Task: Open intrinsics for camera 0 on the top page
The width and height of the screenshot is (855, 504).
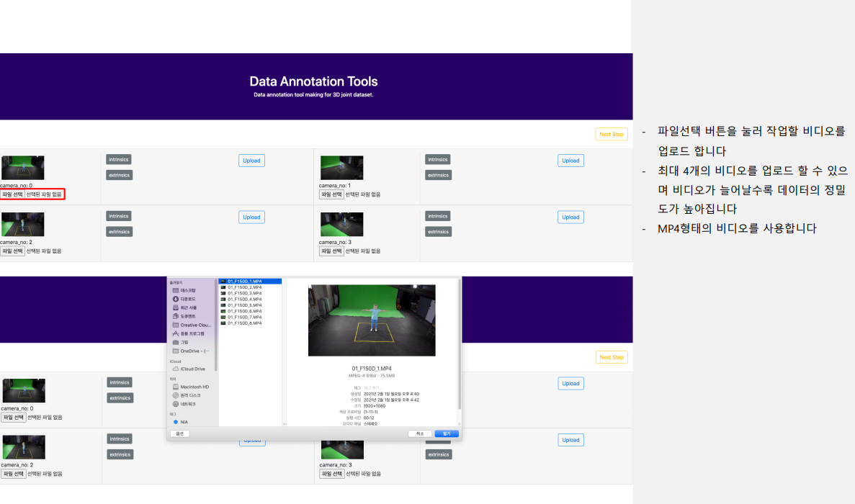Action: point(119,160)
